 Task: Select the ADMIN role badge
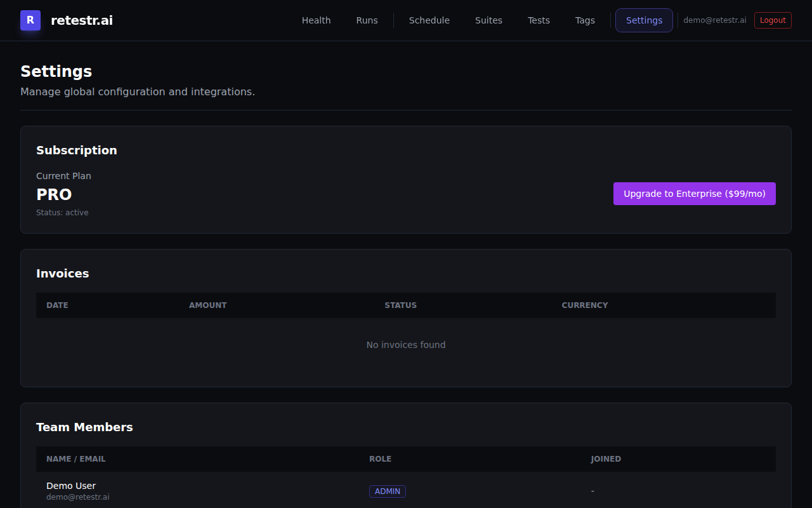[x=387, y=491]
